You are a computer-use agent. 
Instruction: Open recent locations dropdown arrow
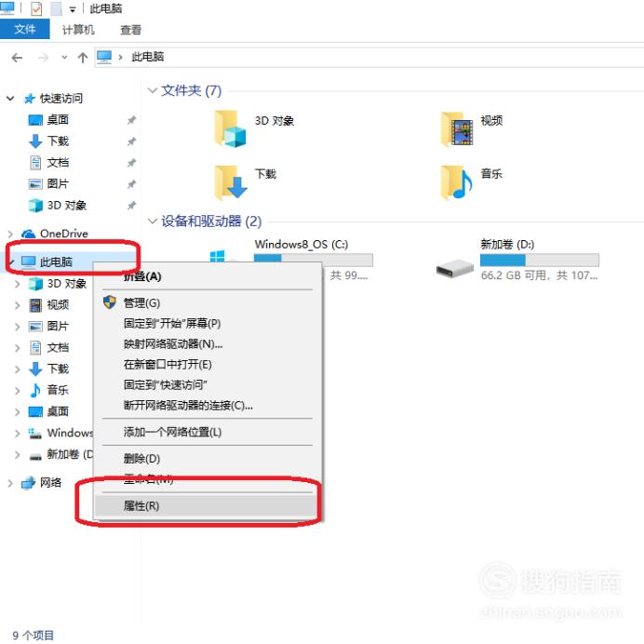[x=64, y=58]
